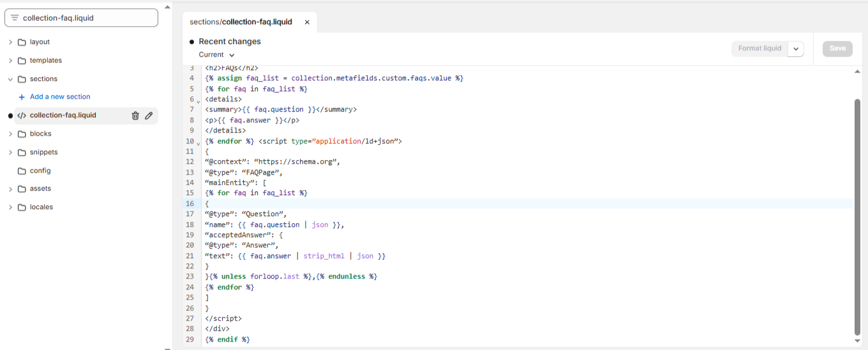The width and height of the screenshot is (868, 350).
Task: Click the code icon beside collection-faq.liquid
Action: pos(22,115)
